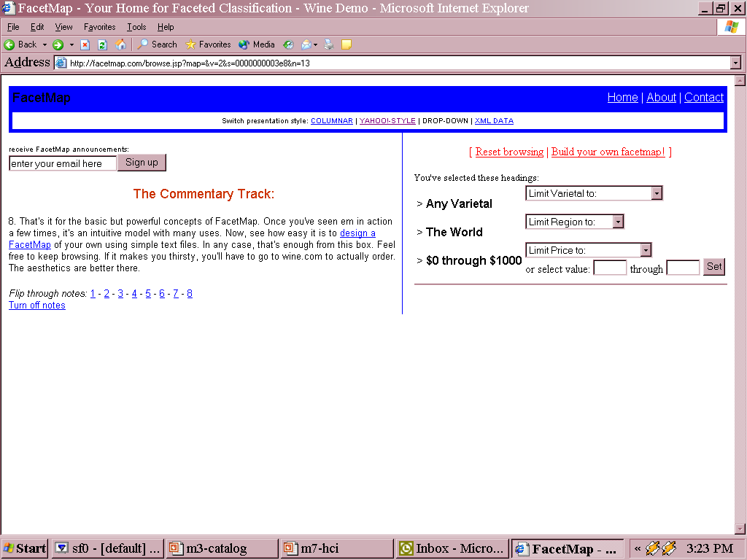The width and height of the screenshot is (747, 560).
Task: Go to the Home page icon
Action: (x=120, y=44)
